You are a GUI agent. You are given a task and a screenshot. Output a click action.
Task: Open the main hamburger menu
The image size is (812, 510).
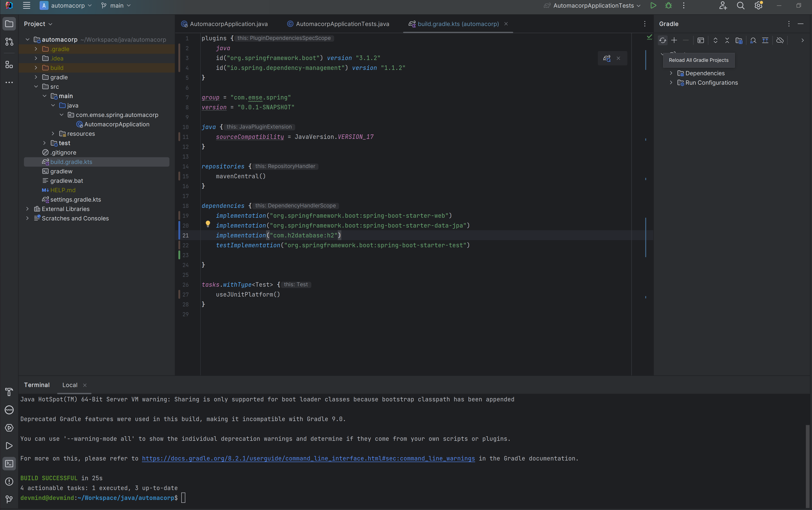(x=27, y=5)
